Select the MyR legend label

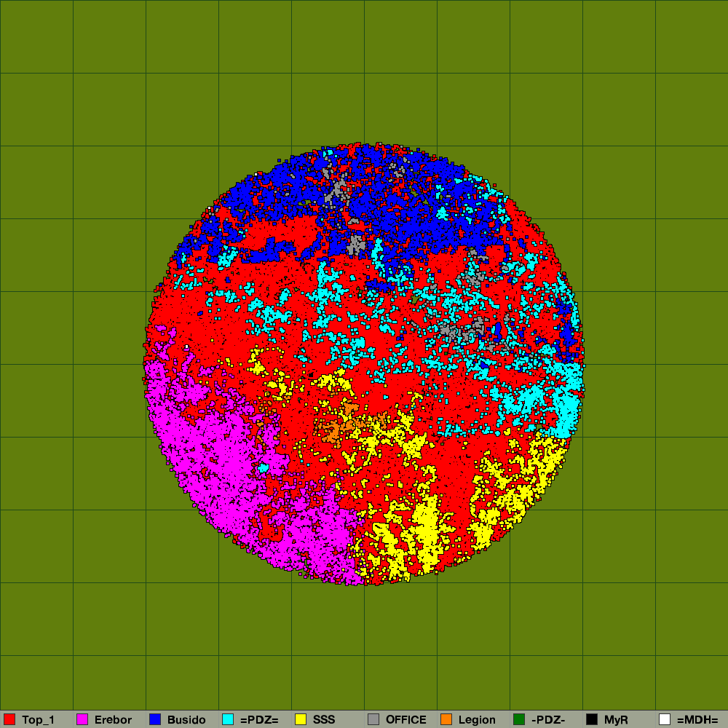tap(616, 720)
